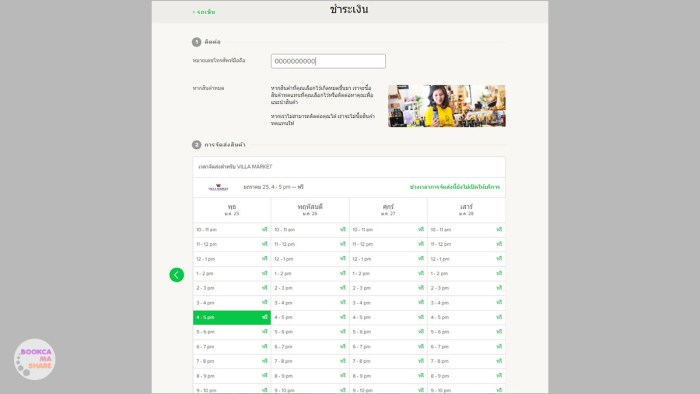Book Saturday (เสาร์) 2-3 pm slot

466,288
